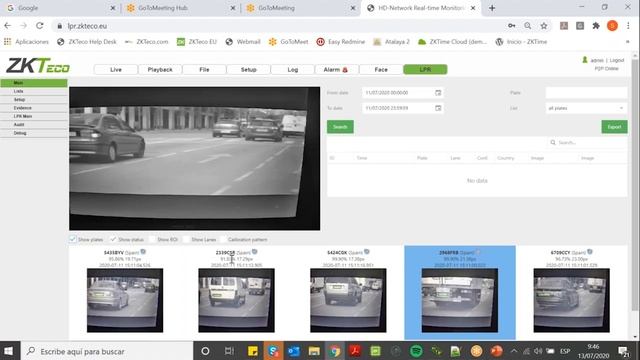Open thumbnail for plate 5435BYV

click(x=125, y=300)
